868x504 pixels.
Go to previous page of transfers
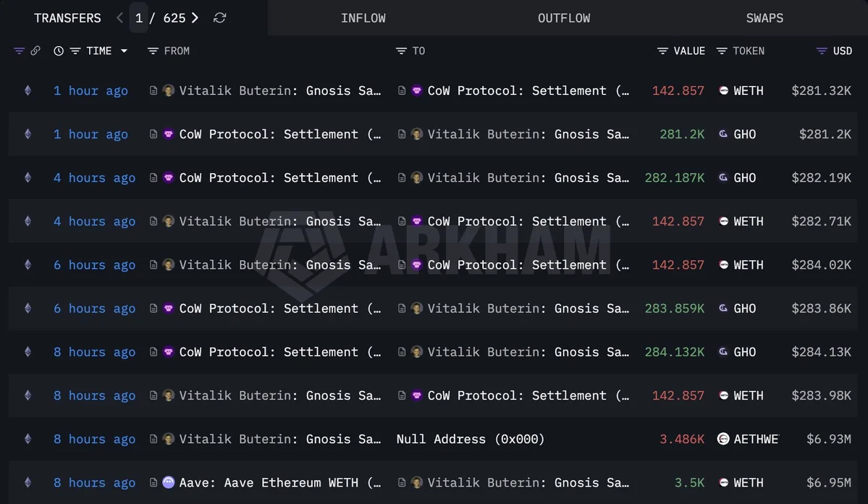120,18
